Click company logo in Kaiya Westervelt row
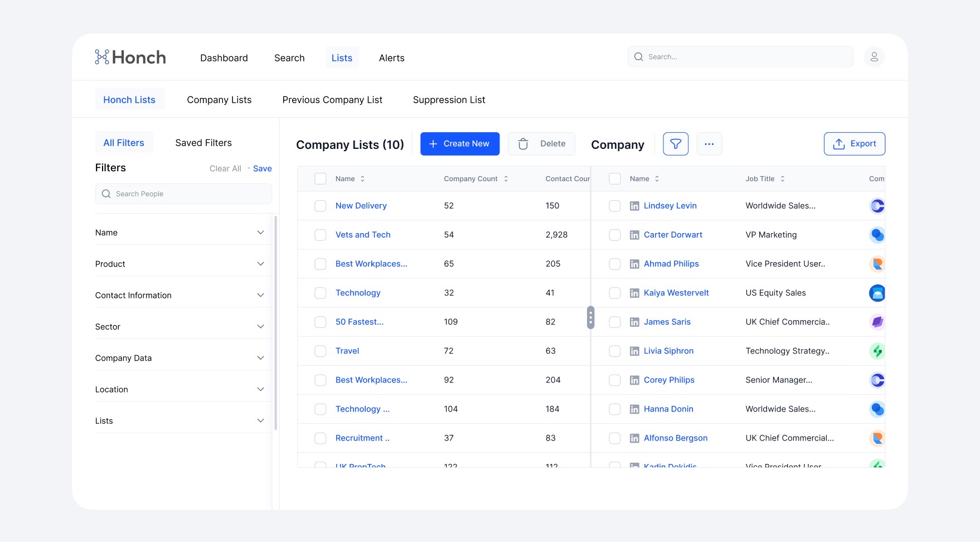Image resolution: width=980 pixels, height=542 pixels. coord(877,293)
